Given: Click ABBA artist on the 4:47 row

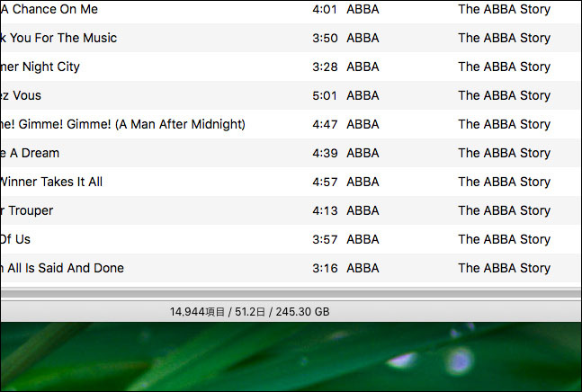Looking at the screenshot, I should (x=363, y=124).
